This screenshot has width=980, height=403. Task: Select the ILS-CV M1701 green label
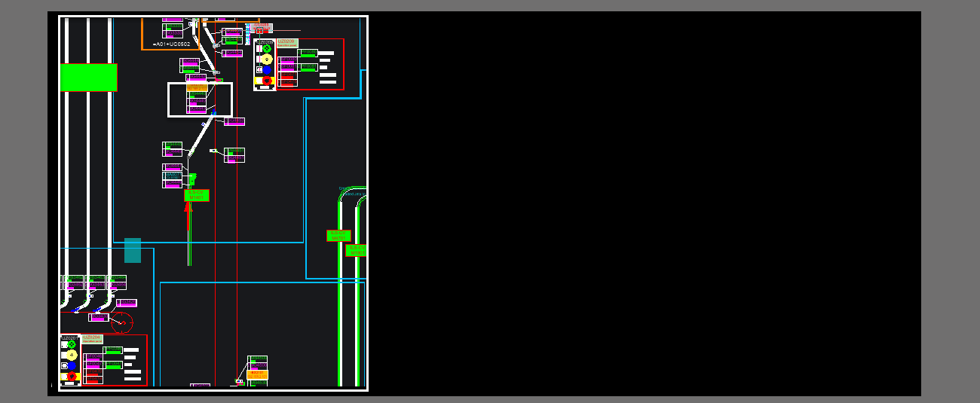[338, 236]
